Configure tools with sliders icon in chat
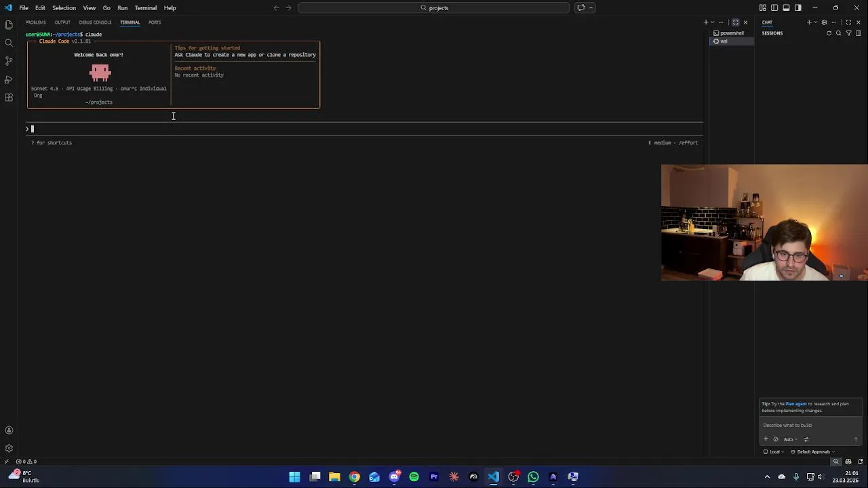The height and width of the screenshot is (488, 868). click(806, 439)
